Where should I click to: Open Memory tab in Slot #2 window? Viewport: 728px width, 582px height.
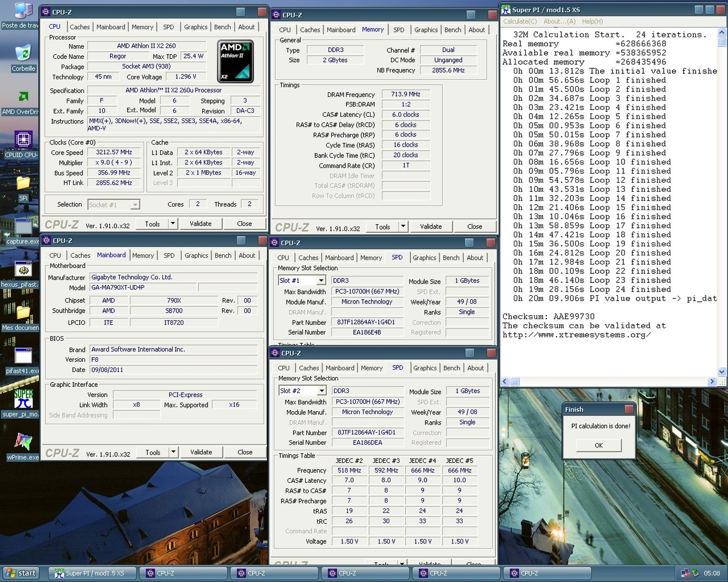point(372,368)
